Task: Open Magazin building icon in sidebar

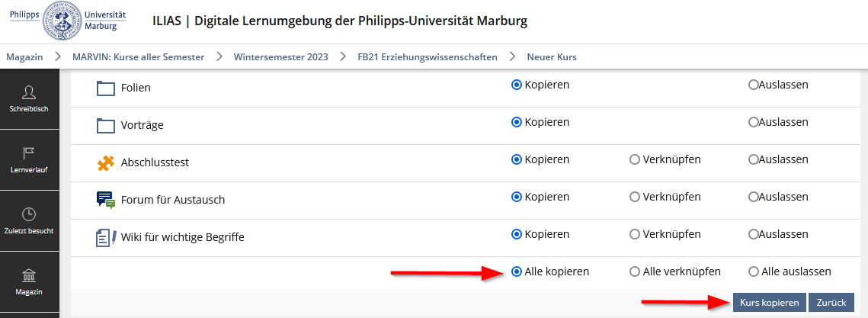Action: 29,281
